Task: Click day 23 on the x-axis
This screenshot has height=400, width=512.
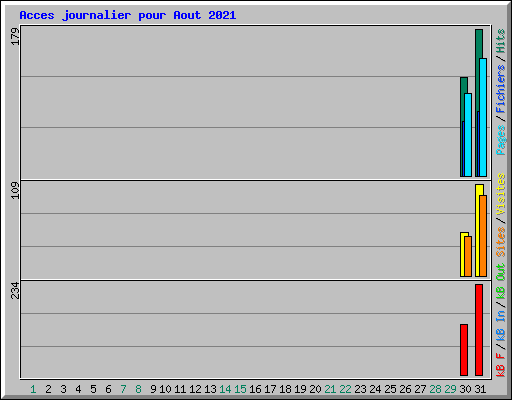Action: coord(360,389)
